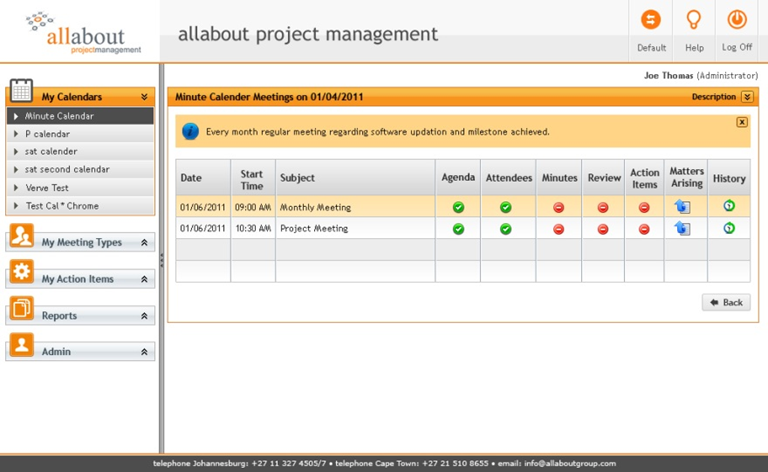This screenshot has height=472, width=768.
Task: Click the Back button
Action: [x=726, y=303]
